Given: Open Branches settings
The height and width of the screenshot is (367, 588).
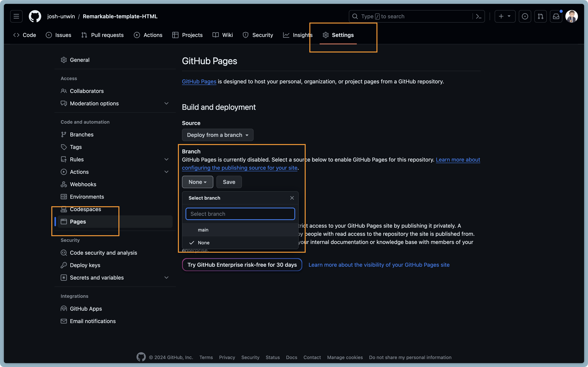Looking at the screenshot, I should click(115, 135).
